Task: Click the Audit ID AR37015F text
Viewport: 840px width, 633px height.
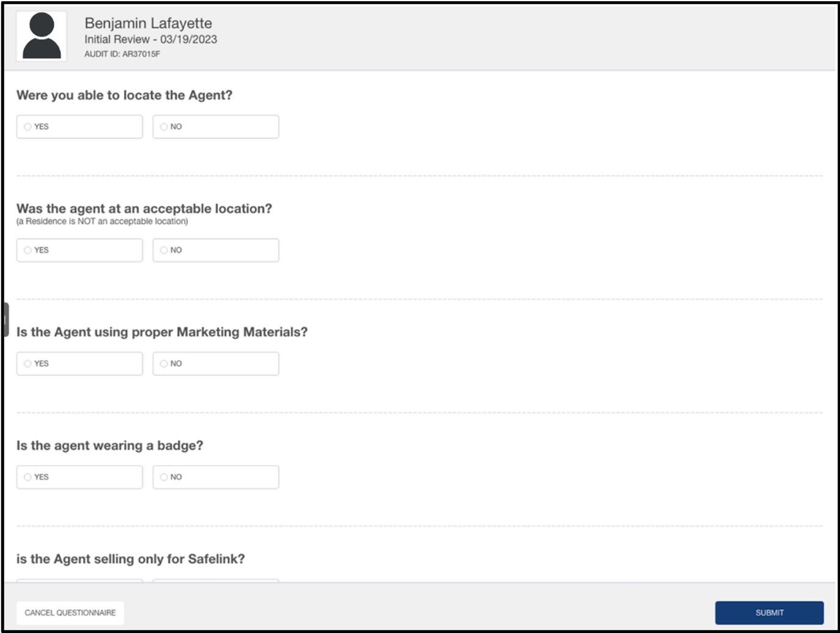Action: coord(122,54)
